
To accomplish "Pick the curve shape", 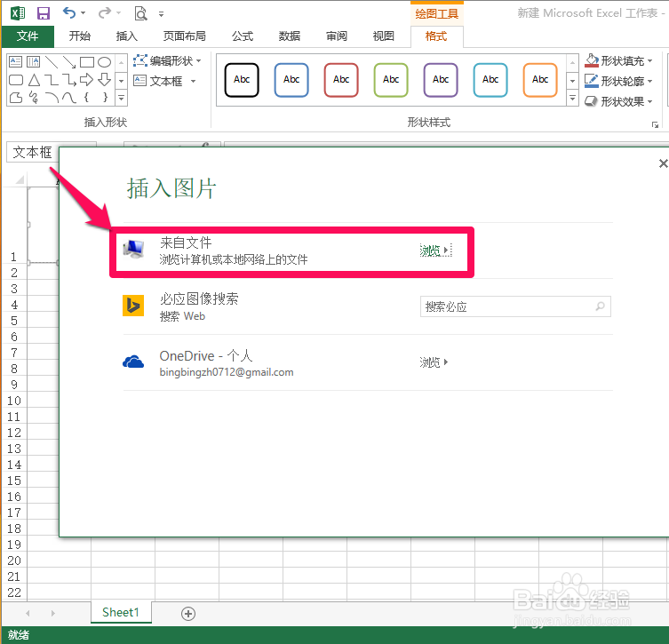I will (69, 98).
